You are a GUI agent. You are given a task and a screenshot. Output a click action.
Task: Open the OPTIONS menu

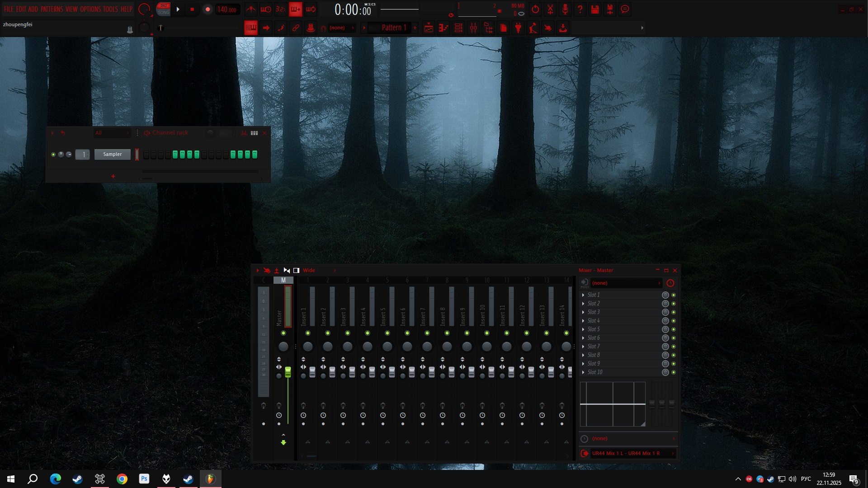90,9
